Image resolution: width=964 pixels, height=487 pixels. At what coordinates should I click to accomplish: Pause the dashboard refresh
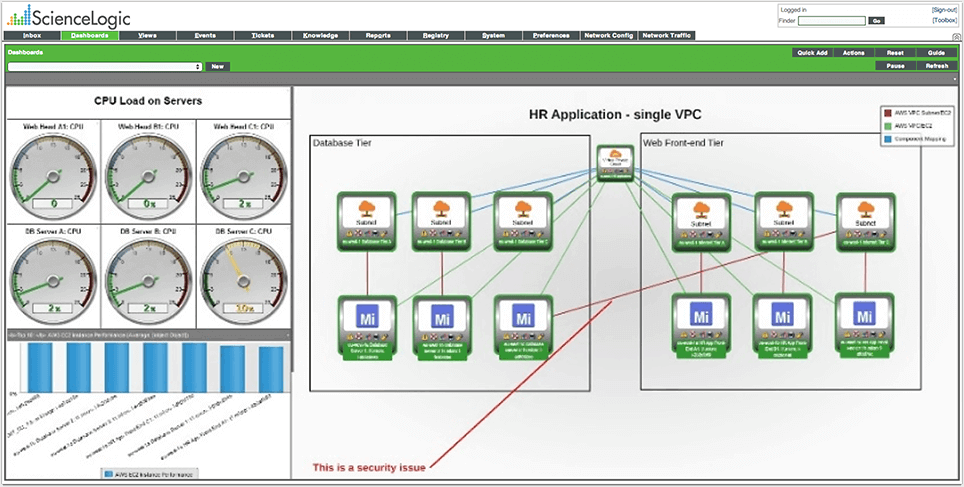point(895,66)
